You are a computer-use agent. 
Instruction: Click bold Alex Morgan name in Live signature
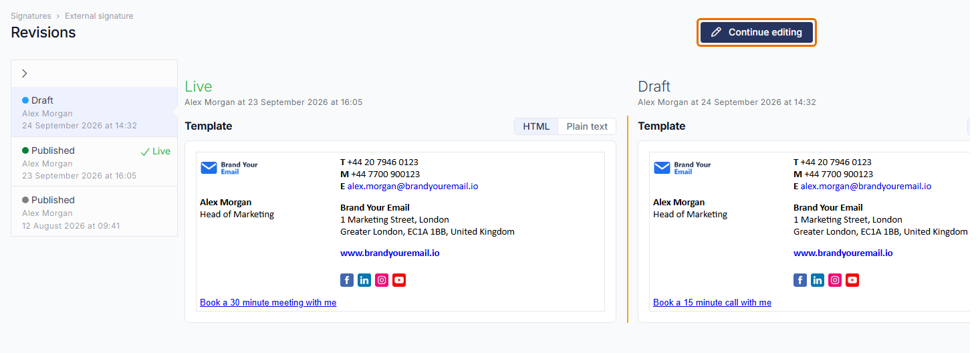(226, 203)
